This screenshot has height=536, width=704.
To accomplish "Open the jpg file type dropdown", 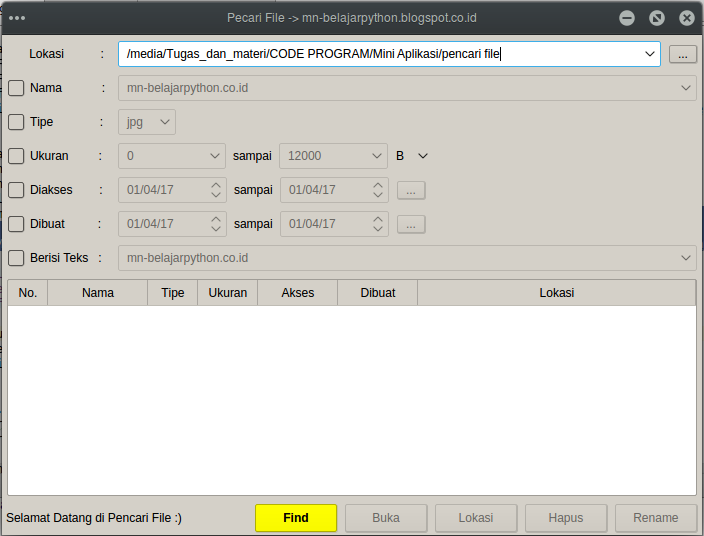I will pos(165,122).
